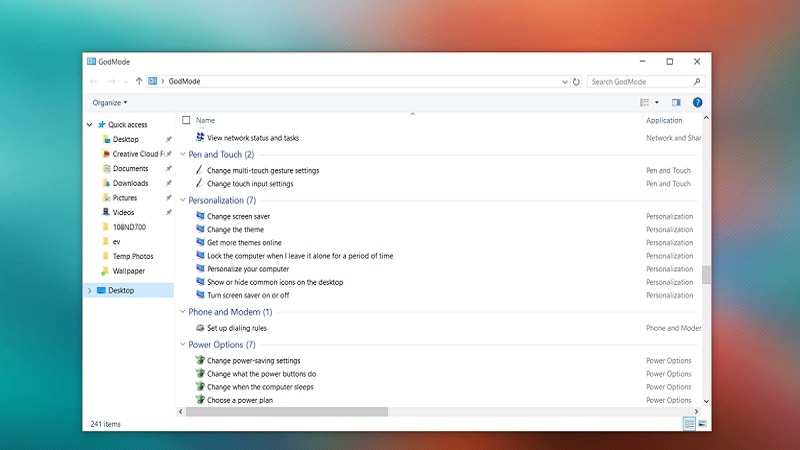Click phone icon beside Set up dialing rules

(x=200, y=328)
